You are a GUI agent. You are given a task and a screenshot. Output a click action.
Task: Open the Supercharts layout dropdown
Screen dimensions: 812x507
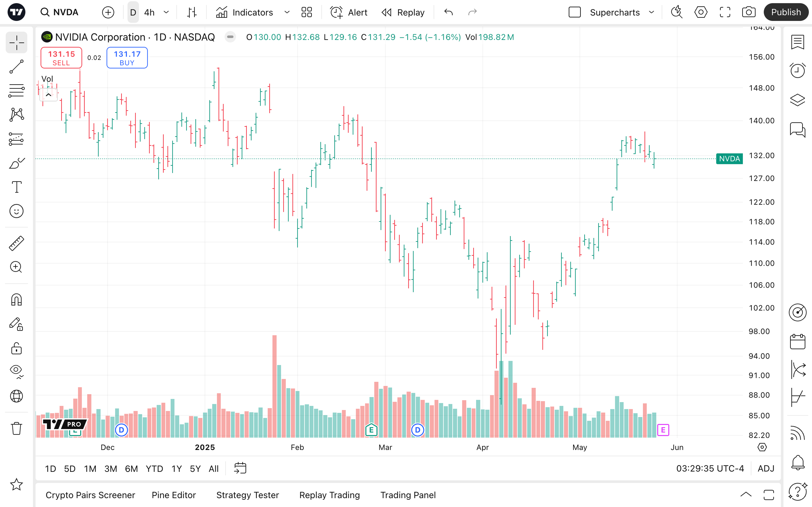[x=651, y=12]
